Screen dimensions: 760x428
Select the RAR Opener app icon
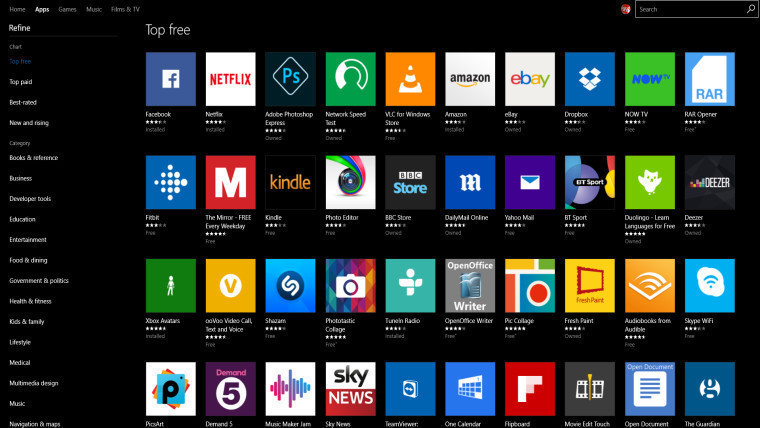click(710, 79)
